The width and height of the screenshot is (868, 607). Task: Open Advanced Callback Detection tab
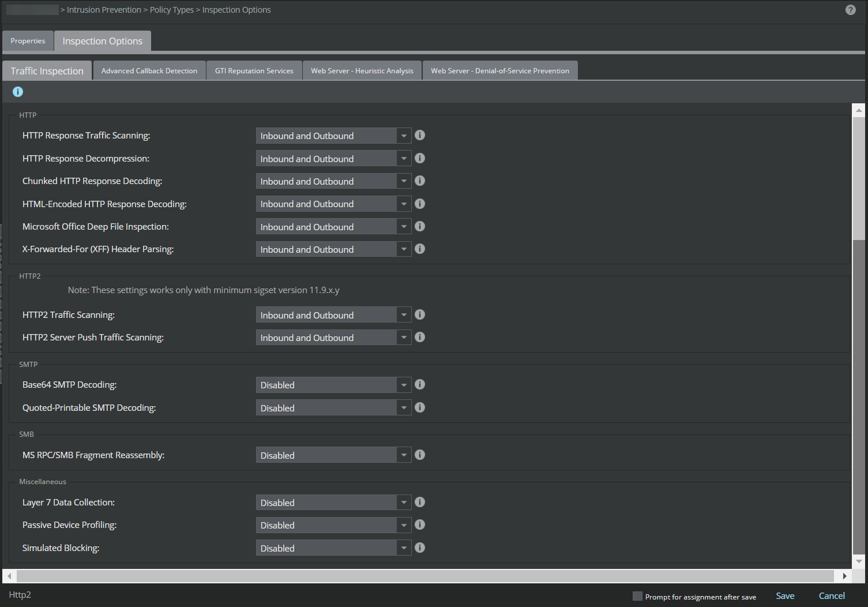149,70
